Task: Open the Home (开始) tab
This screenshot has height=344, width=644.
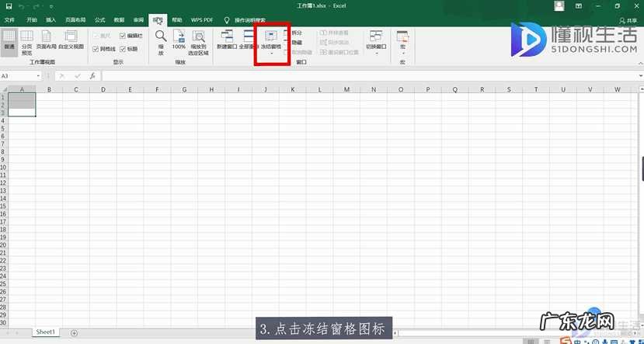Action: point(32,19)
